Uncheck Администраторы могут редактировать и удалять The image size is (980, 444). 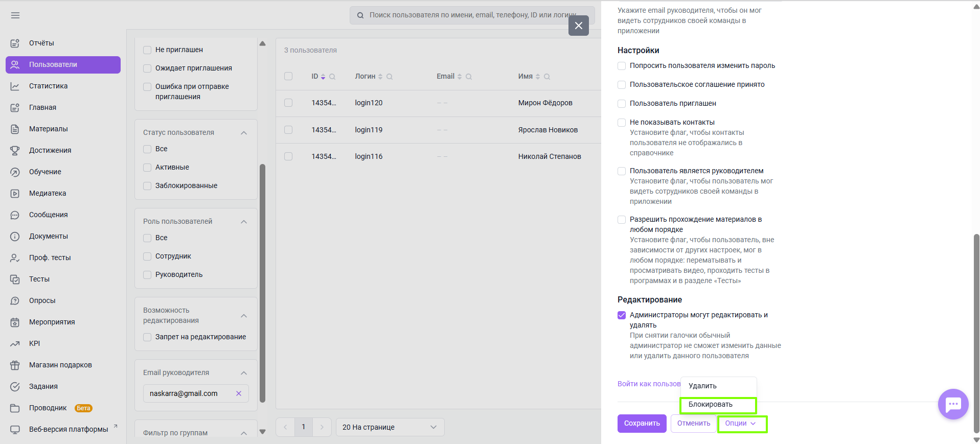point(622,315)
